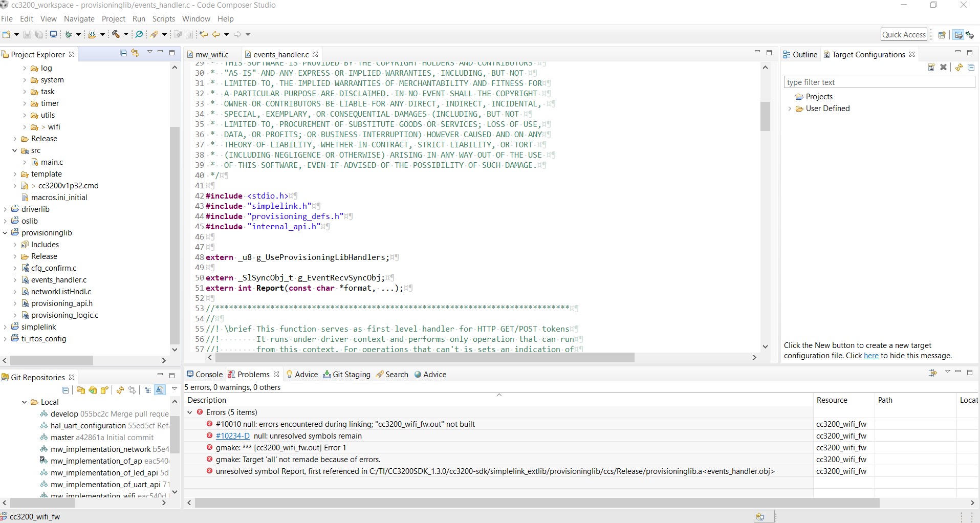Open the terminal monitor toolbar icon
This screenshot has height=523, width=980.
click(53, 34)
